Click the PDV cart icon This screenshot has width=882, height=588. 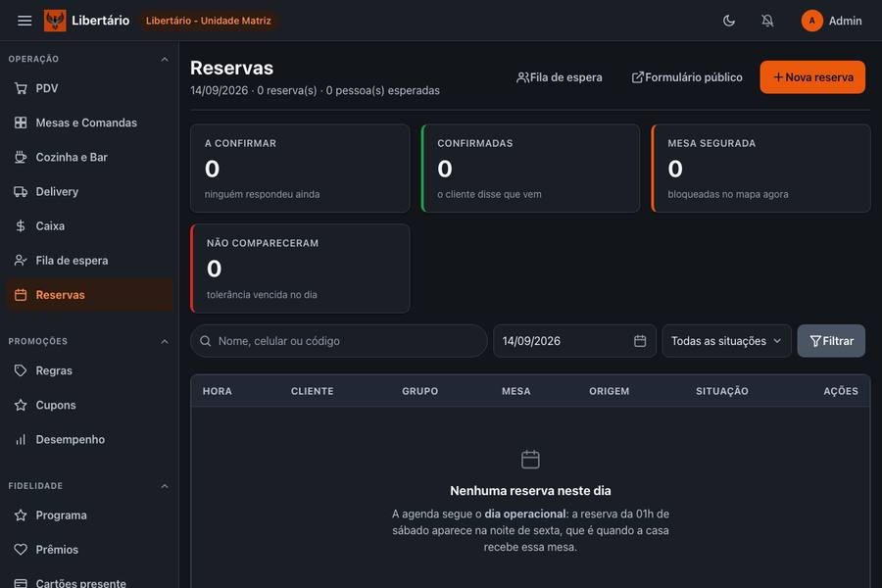(x=21, y=88)
